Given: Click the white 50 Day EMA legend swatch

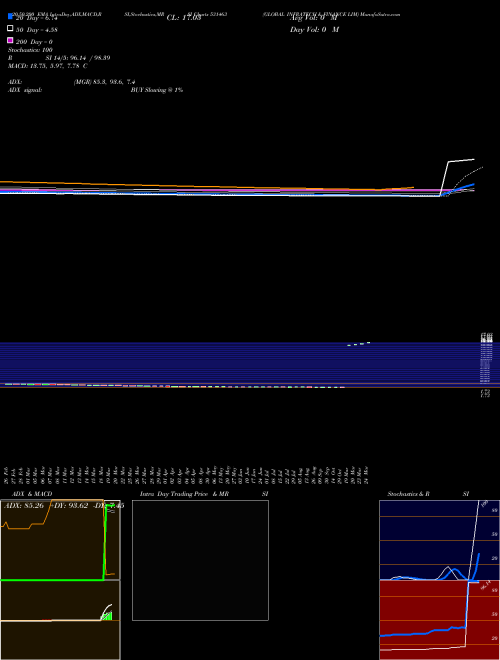Looking at the screenshot, I should [x=10, y=29].
